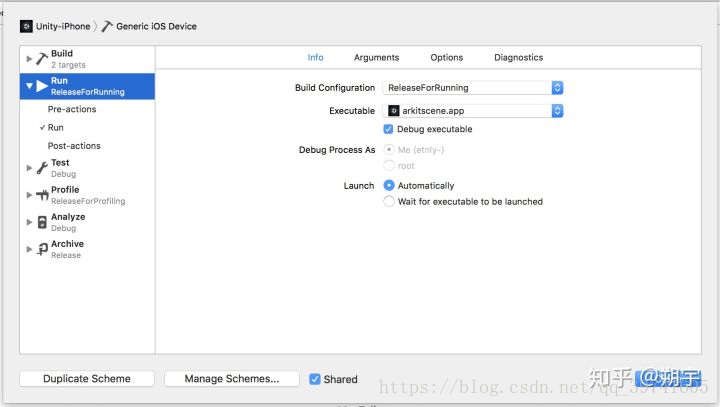Click the Duplicate Scheme button
This screenshot has width=720, height=407.
87,379
